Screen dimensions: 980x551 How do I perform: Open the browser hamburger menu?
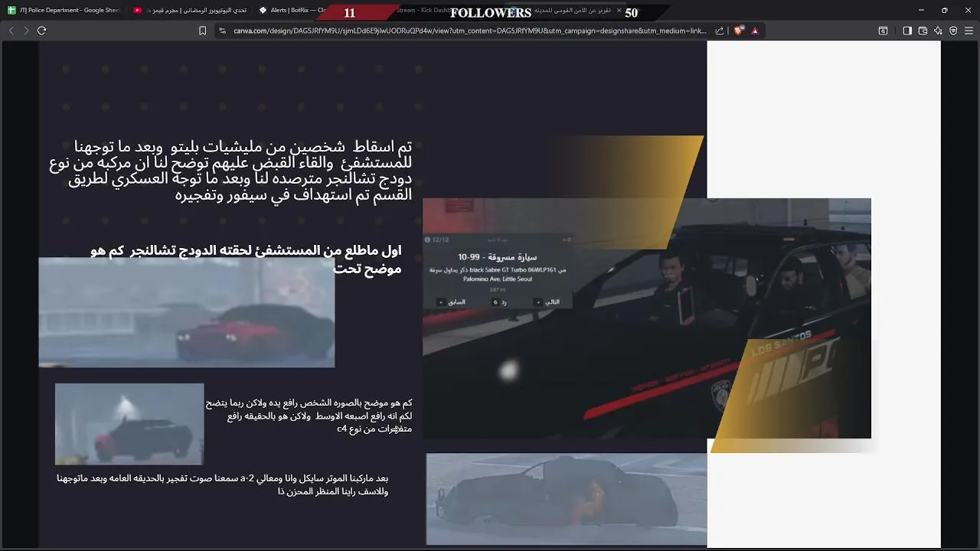(969, 31)
